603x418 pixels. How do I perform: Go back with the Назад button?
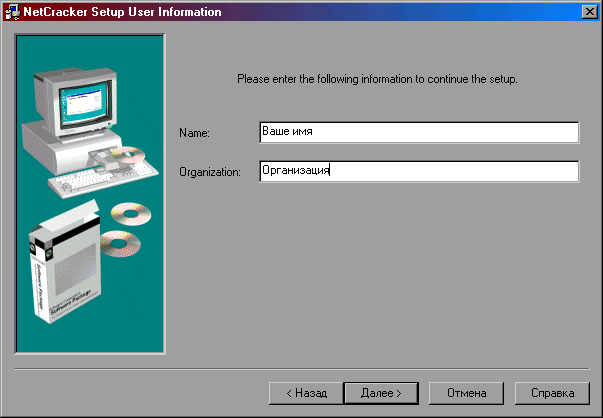[x=306, y=393]
